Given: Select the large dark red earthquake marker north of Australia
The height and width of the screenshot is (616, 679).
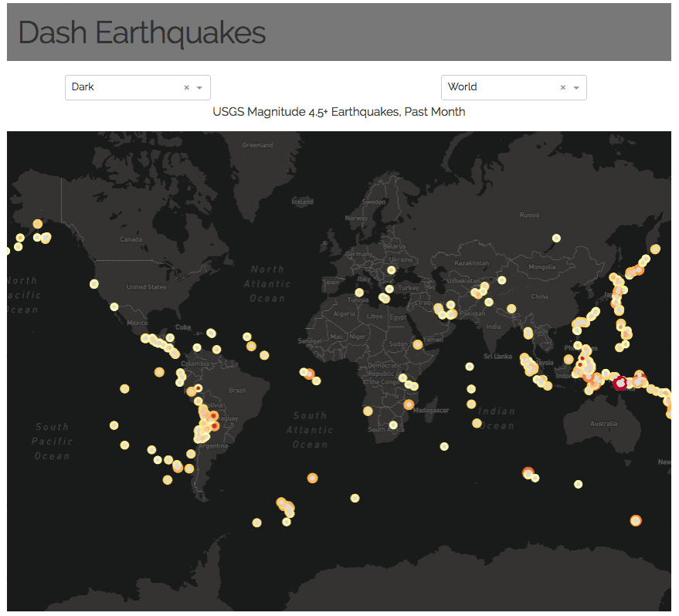Looking at the screenshot, I should click(x=620, y=383).
